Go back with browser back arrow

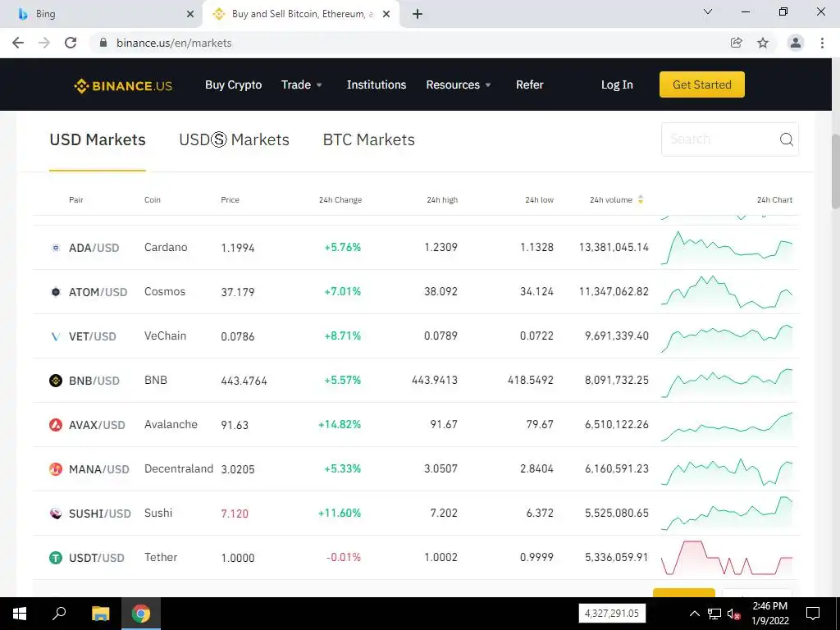coord(18,43)
